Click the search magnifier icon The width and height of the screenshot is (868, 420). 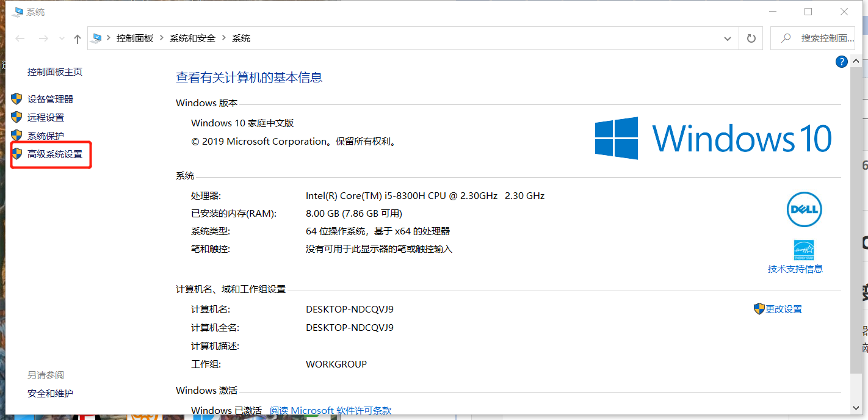(x=786, y=38)
